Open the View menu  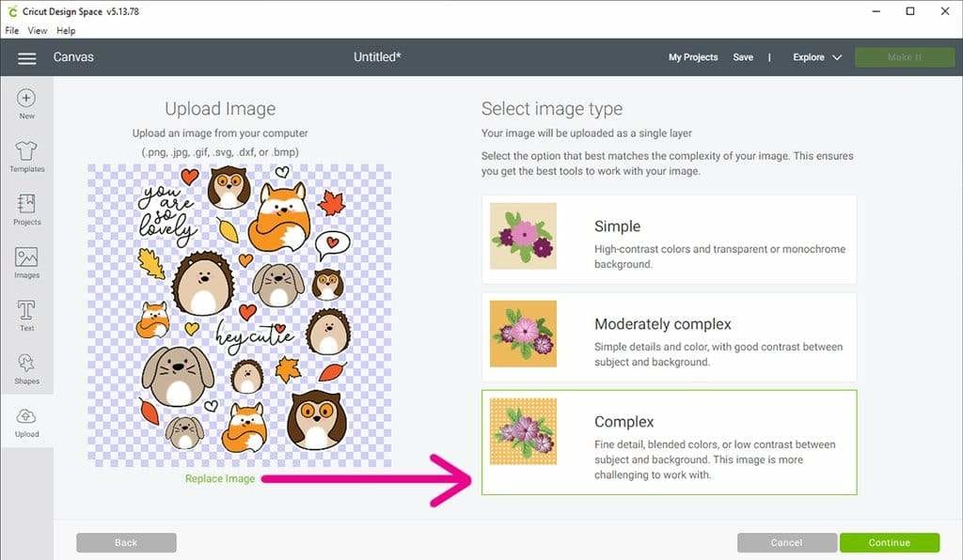(x=38, y=31)
